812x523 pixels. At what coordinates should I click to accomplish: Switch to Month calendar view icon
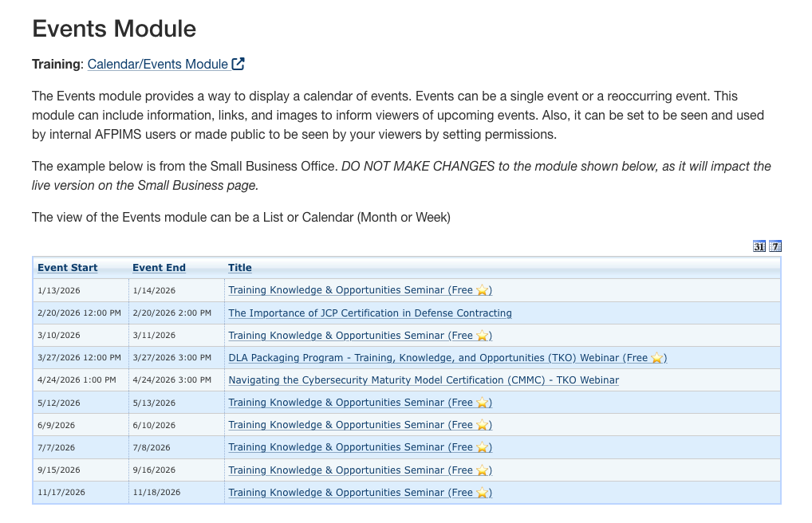(x=759, y=246)
